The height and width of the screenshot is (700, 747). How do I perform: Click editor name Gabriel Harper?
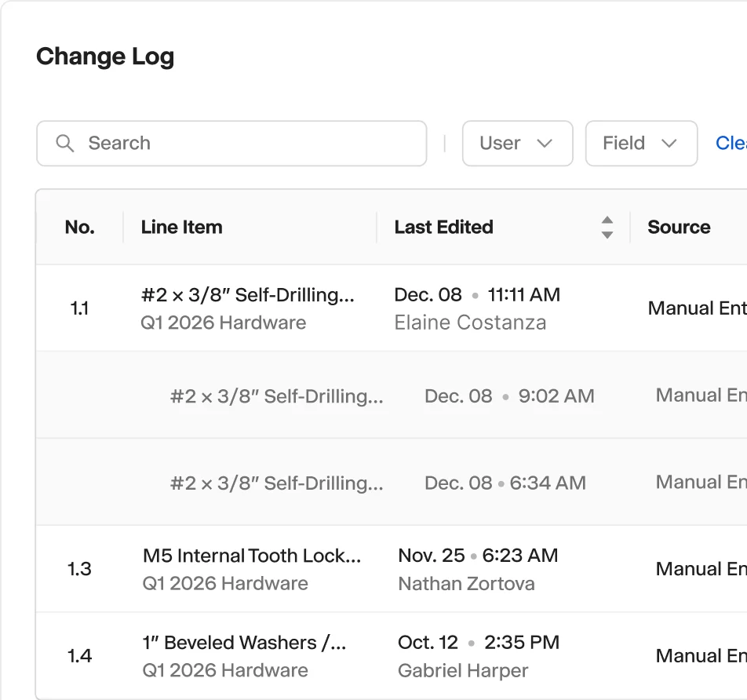pos(463,671)
